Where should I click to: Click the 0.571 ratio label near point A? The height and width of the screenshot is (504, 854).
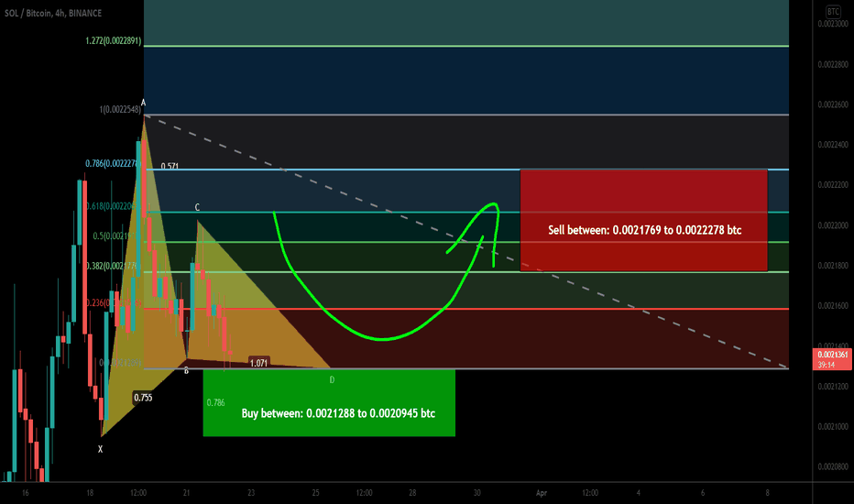point(170,166)
